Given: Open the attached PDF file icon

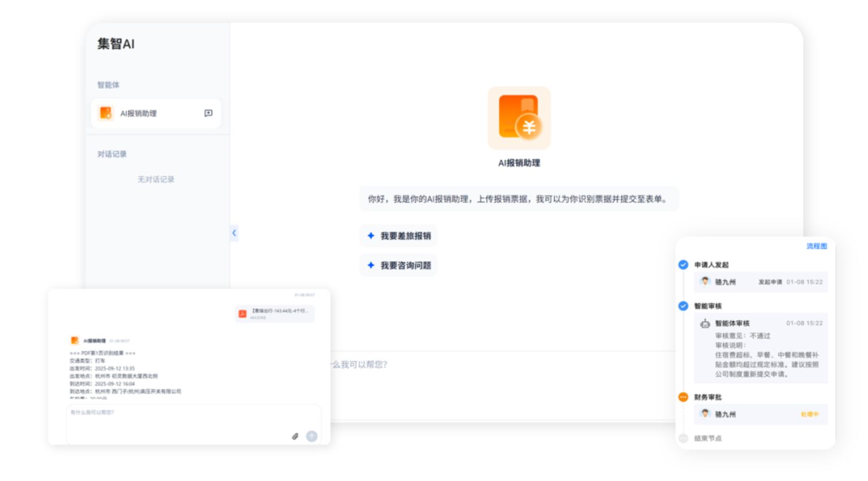Looking at the screenshot, I should coord(243,313).
